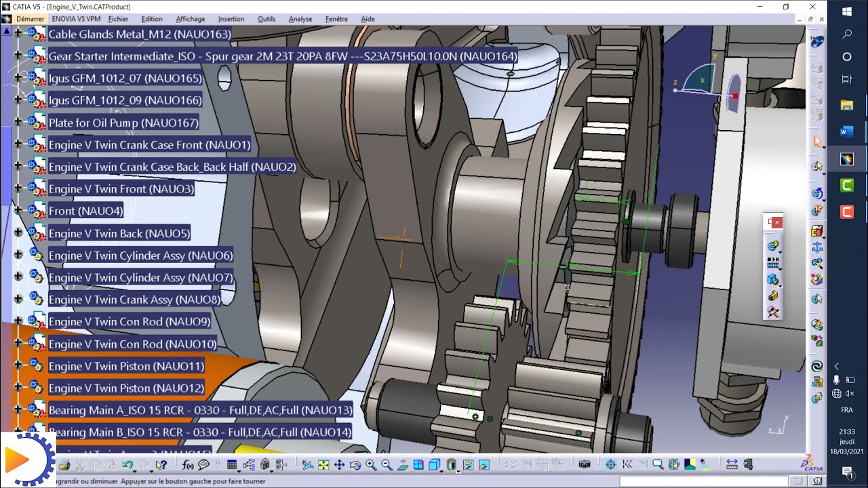Activate Fly Mode airplane icon
This screenshot has height=488, width=868.
308,465
